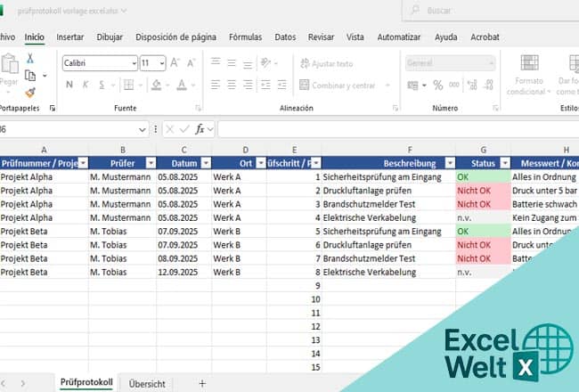Toggle italic formatting (K)

click(87, 85)
